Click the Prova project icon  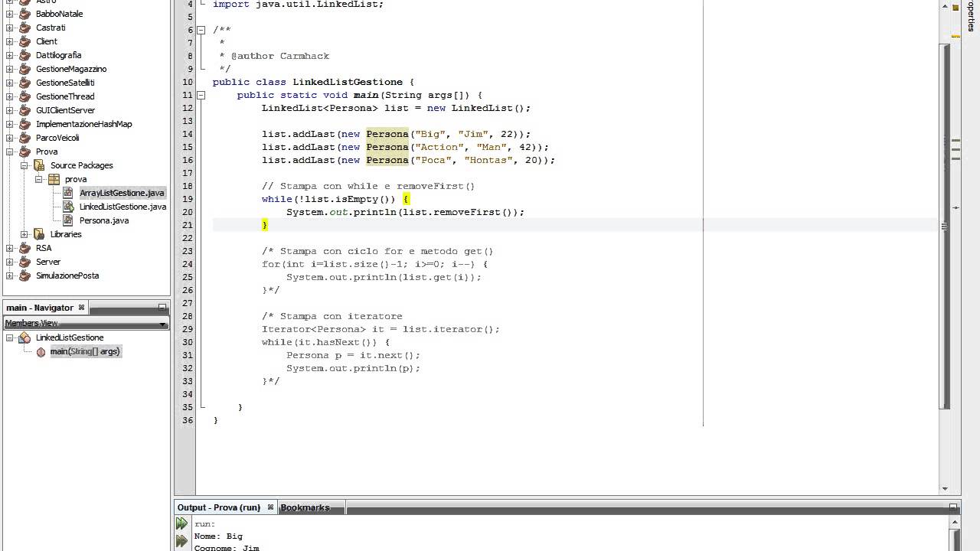(24, 152)
